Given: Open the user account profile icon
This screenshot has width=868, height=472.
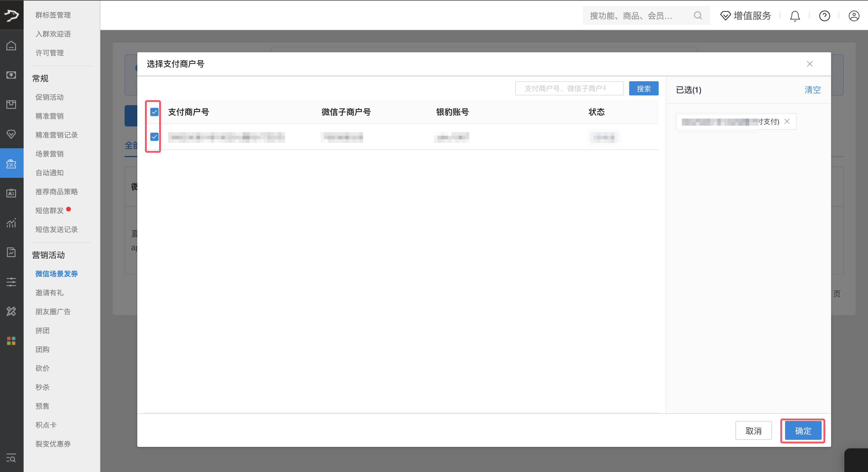Looking at the screenshot, I should 854,16.
